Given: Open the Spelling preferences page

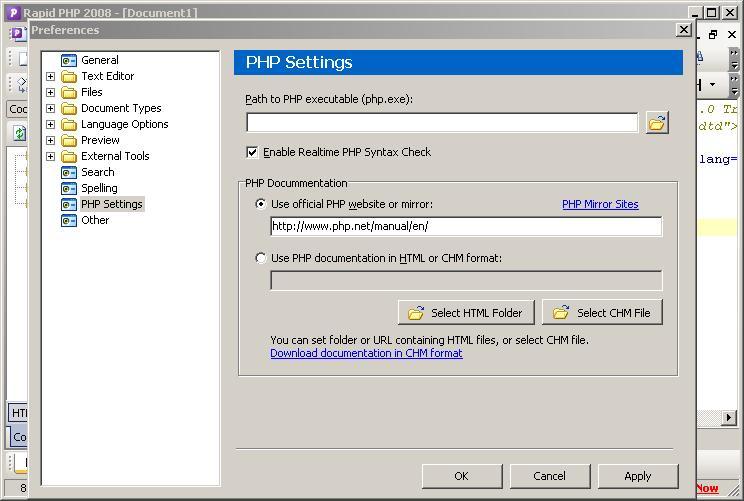Looking at the screenshot, I should click(x=99, y=188).
